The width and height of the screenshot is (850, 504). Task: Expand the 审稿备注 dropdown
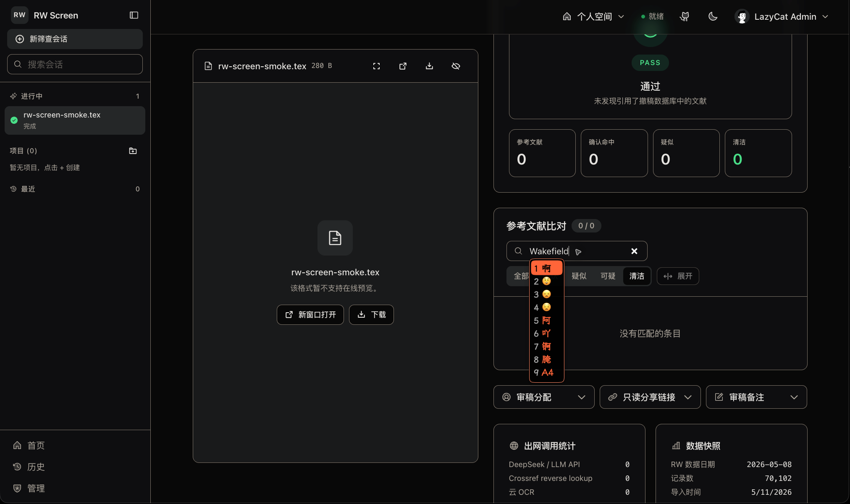(x=756, y=397)
